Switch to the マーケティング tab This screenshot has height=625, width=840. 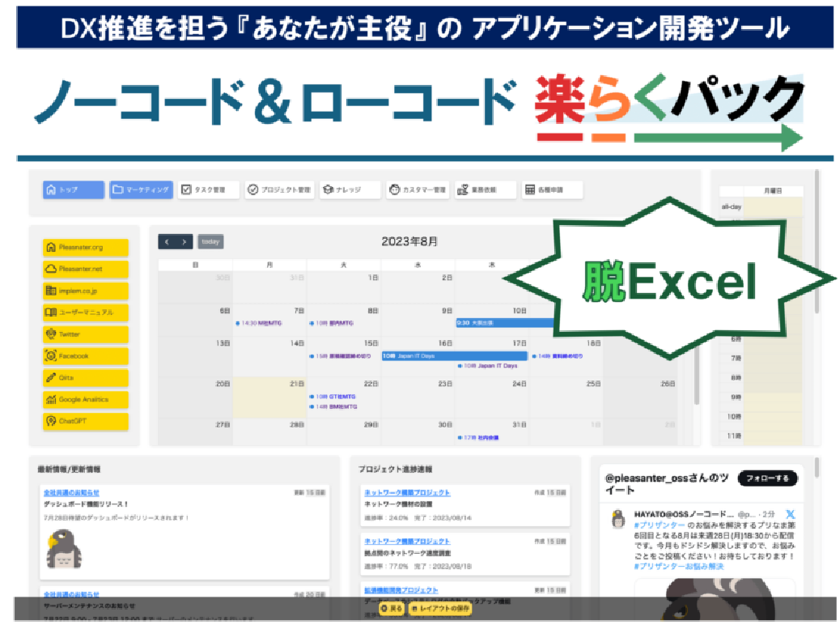coord(142,189)
